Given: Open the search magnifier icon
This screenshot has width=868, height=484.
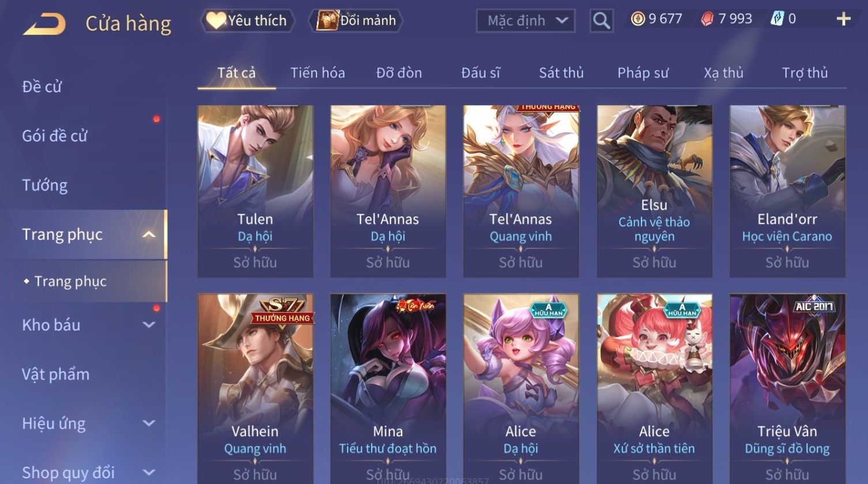Looking at the screenshot, I should point(601,21).
